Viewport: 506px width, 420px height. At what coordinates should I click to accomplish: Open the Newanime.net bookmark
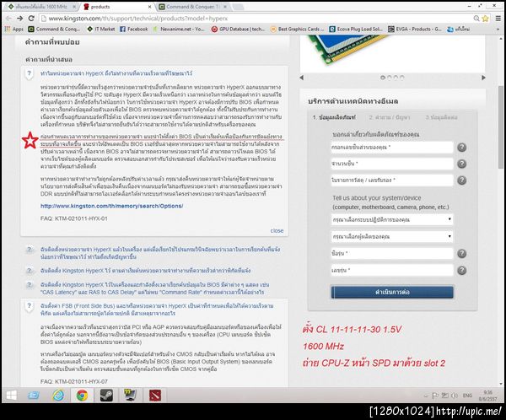(179, 29)
